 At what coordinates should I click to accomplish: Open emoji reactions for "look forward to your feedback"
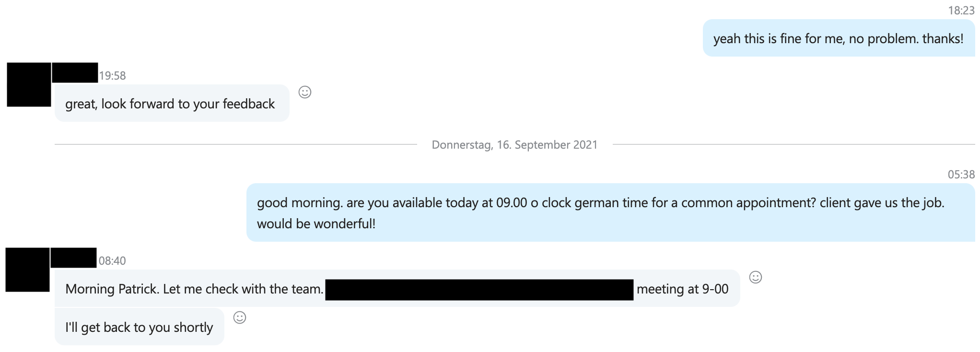tap(305, 92)
